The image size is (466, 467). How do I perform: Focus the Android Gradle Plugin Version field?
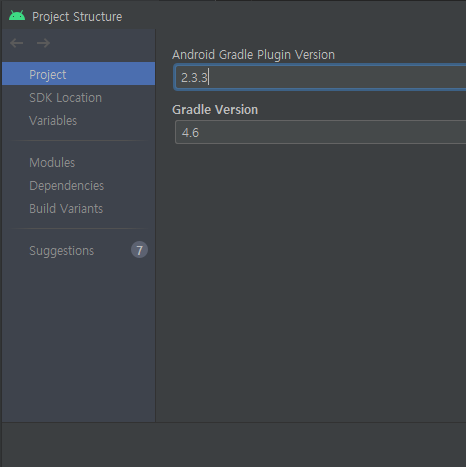[x=320, y=77]
